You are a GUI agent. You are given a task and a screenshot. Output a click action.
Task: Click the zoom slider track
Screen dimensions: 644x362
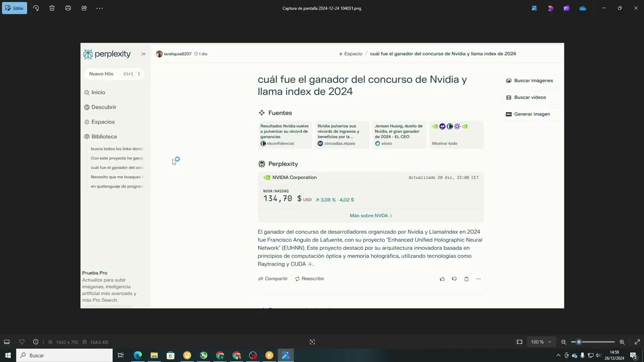593,342
